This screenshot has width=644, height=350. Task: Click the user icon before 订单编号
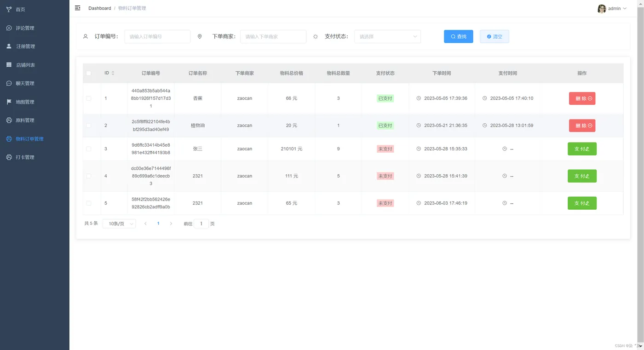pyautogui.click(x=86, y=36)
